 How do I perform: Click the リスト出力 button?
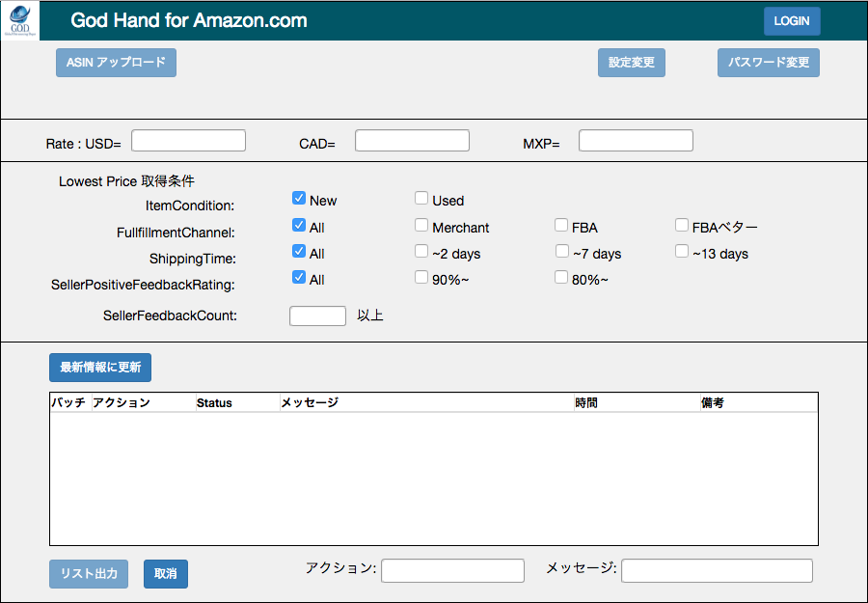(x=89, y=574)
